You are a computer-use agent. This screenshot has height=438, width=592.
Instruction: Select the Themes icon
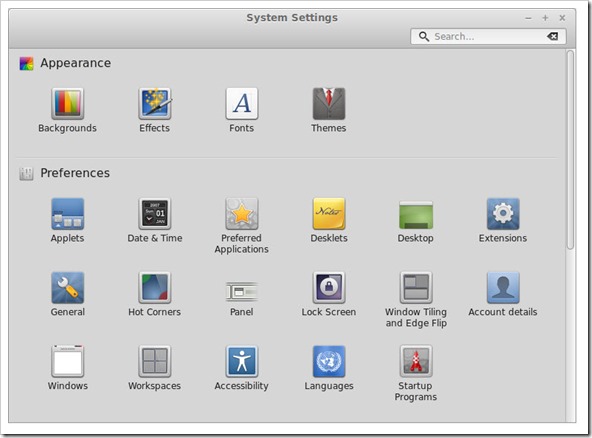(x=329, y=104)
